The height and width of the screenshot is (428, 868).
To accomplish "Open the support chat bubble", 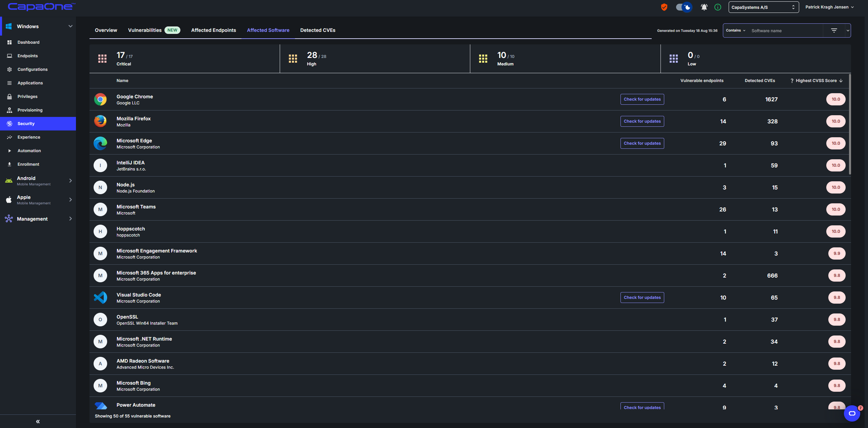I will [x=852, y=413].
